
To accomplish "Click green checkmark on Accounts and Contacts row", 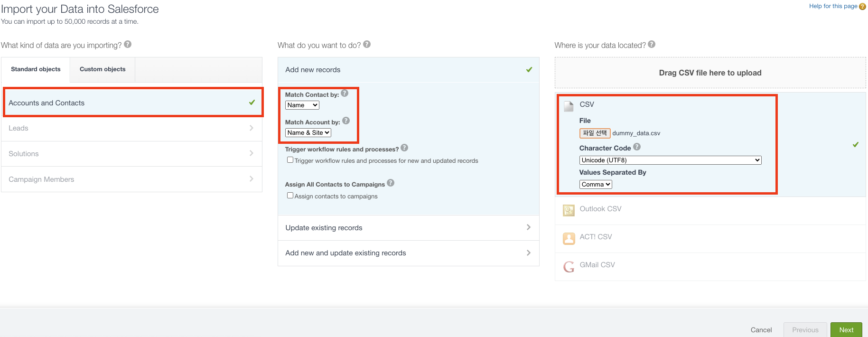I will pos(252,103).
